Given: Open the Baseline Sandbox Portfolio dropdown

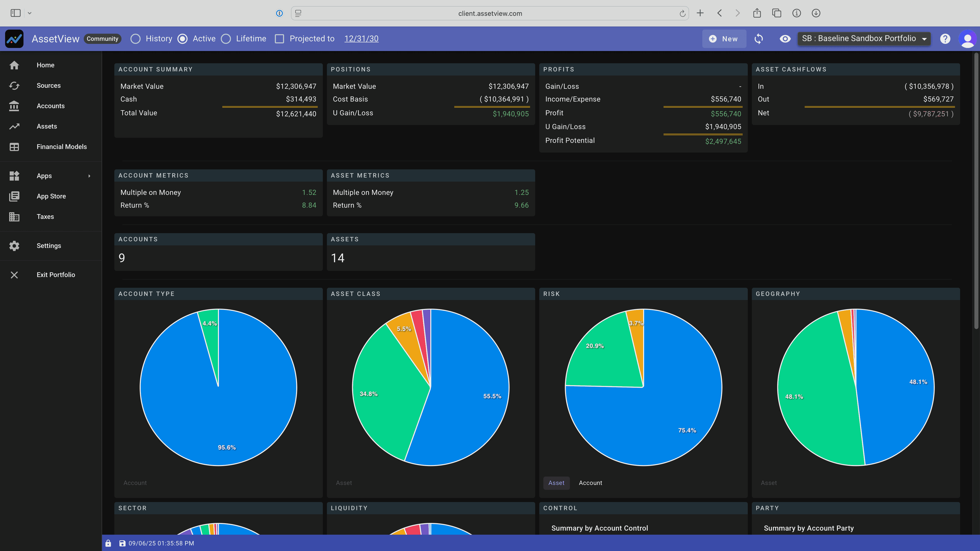Looking at the screenshot, I should 864,39.
